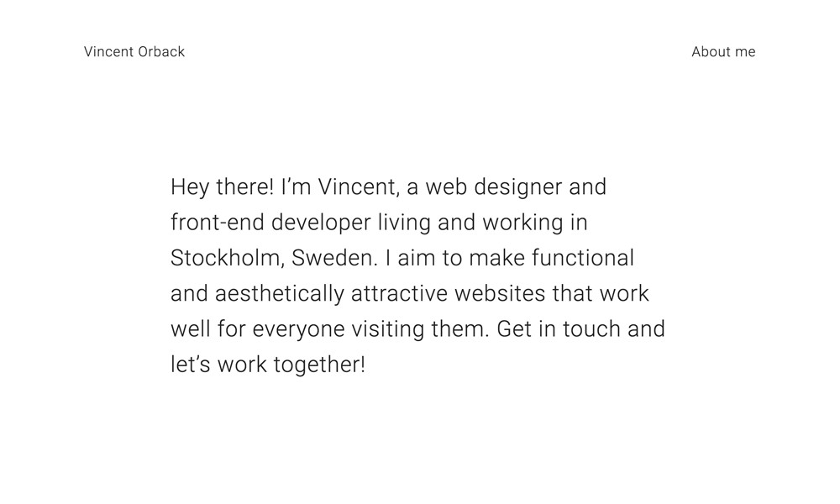The width and height of the screenshot is (840, 504).
Task: Click the word "front-end" in the intro
Action: click(217, 223)
